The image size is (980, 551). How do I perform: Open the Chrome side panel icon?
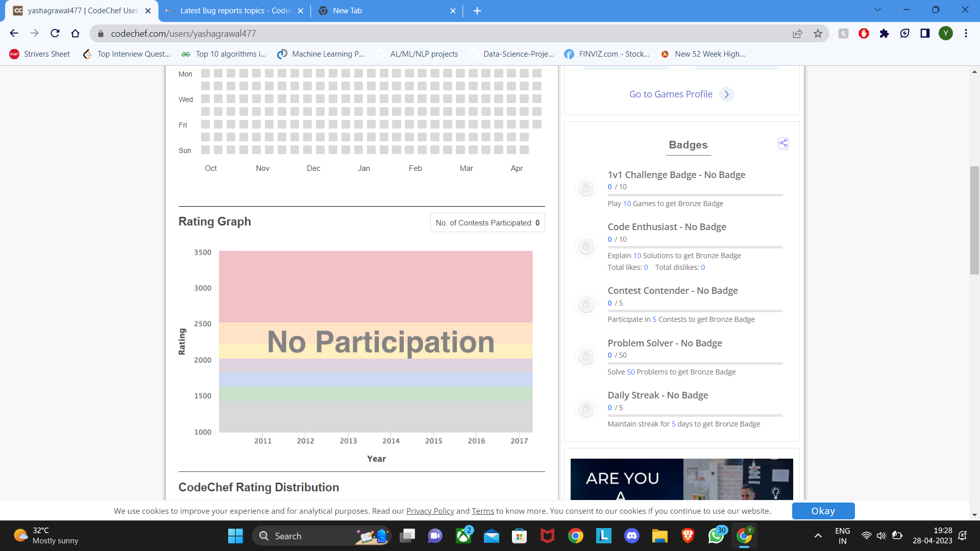[x=925, y=34]
